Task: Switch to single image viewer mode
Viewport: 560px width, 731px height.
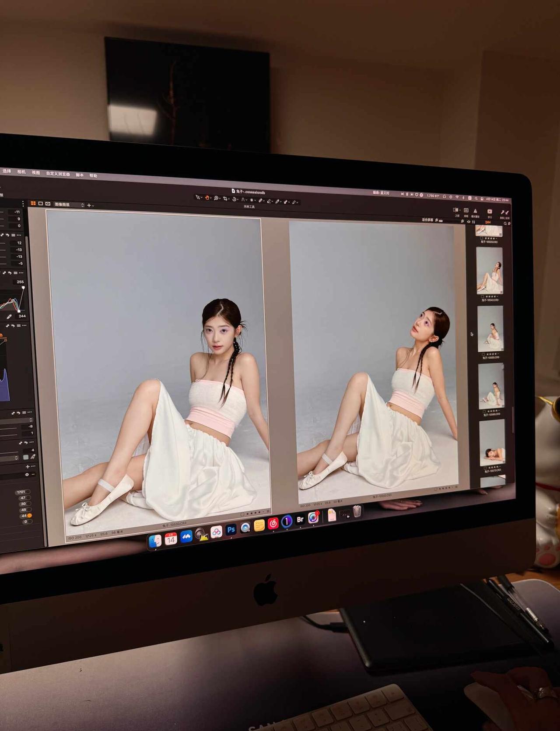Action: click(41, 204)
